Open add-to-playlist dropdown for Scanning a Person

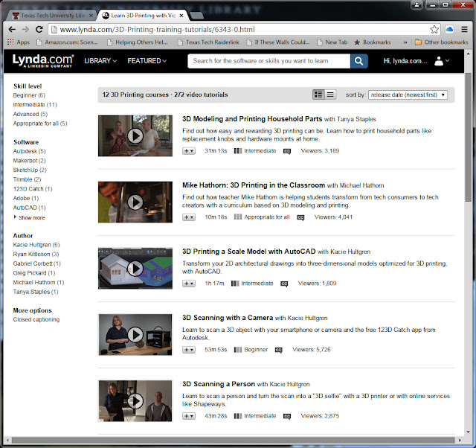[x=188, y=416]
